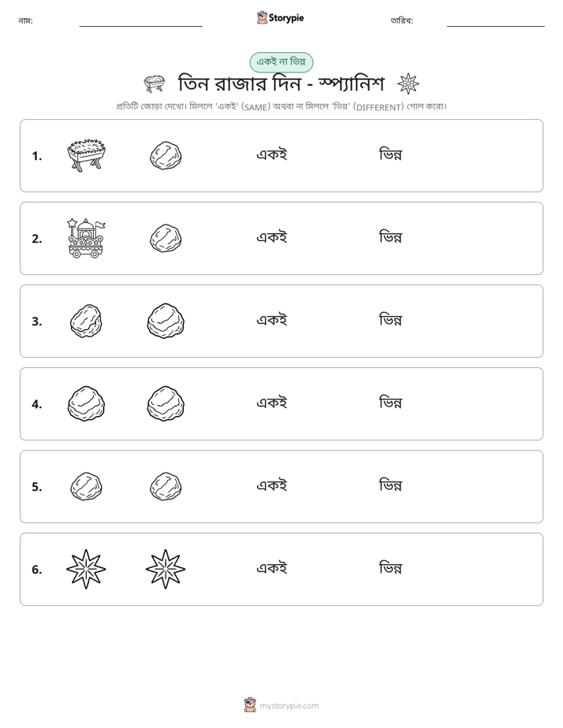This screenshot has height=728, width=563.
Task: Click the small manger icon beside the title
Action: [155, 84]
